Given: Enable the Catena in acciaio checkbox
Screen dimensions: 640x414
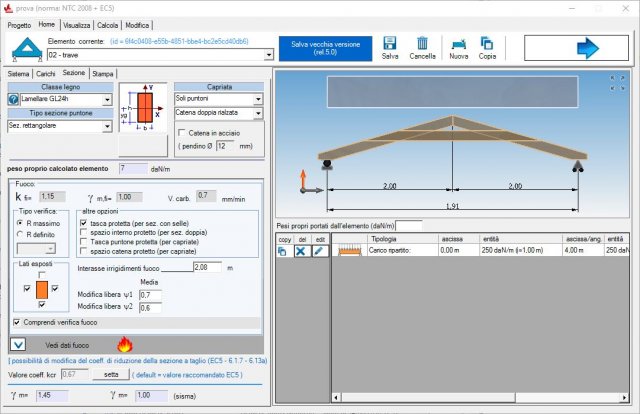Looking at the screenshot, I should (x=182, y=132).
